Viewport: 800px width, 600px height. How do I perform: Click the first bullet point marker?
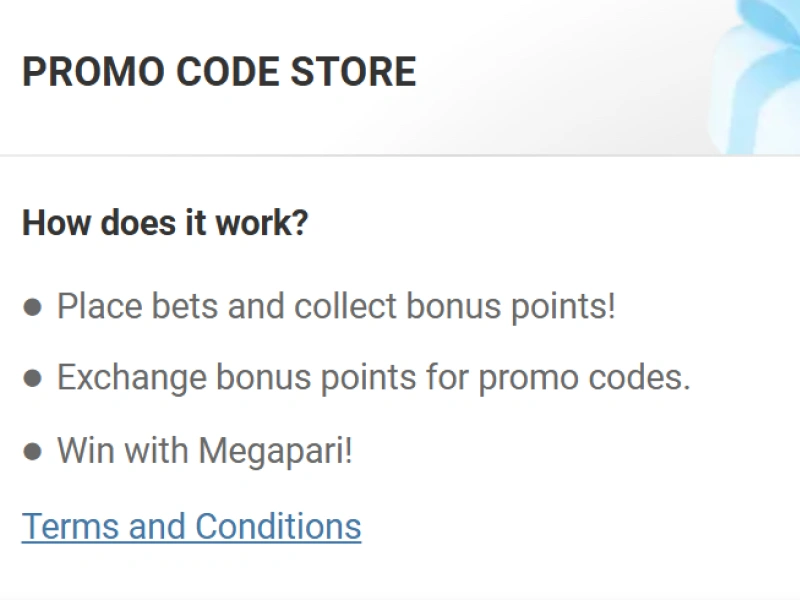(x=31, y=306)
